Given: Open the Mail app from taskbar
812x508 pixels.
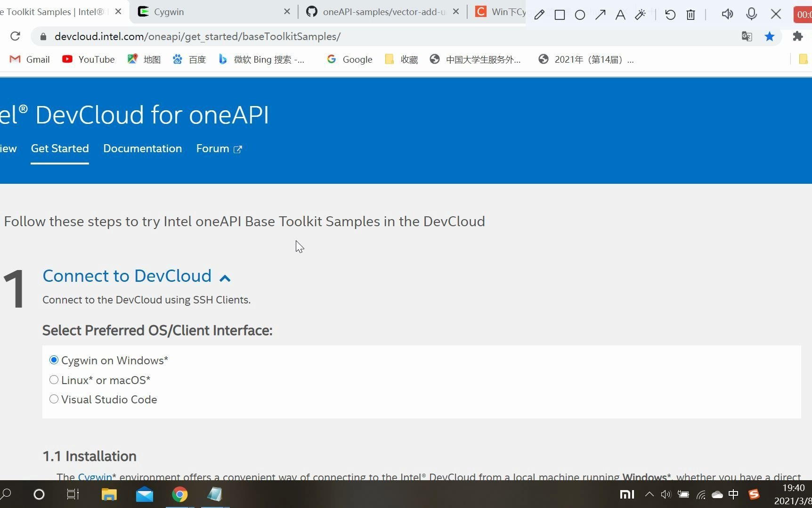Looking at the screenshot, I should [x=145, y=495].
